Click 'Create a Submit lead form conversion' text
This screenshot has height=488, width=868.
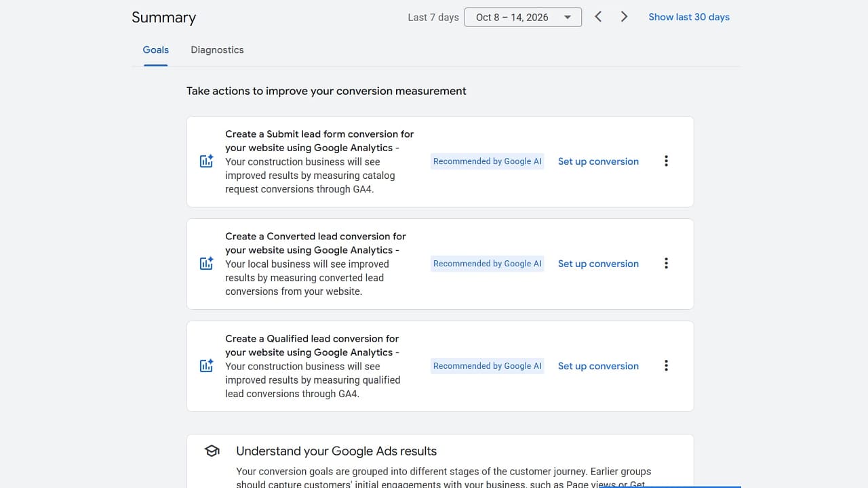click(319, 141)
